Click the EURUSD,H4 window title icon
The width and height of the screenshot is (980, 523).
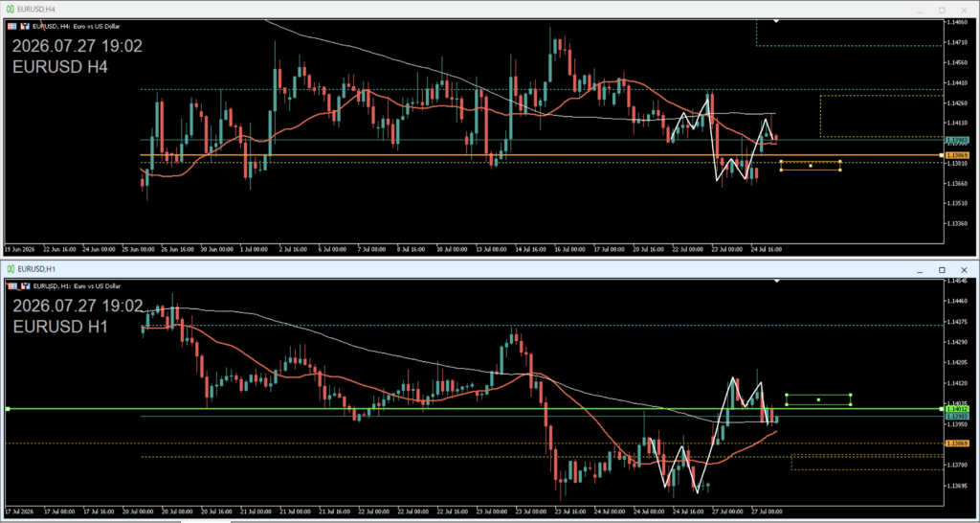10,10
